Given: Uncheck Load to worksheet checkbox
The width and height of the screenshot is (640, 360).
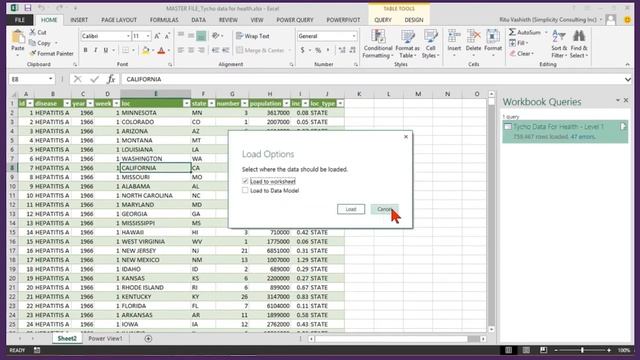Looking at the screenshot, I should click(245, 181).
